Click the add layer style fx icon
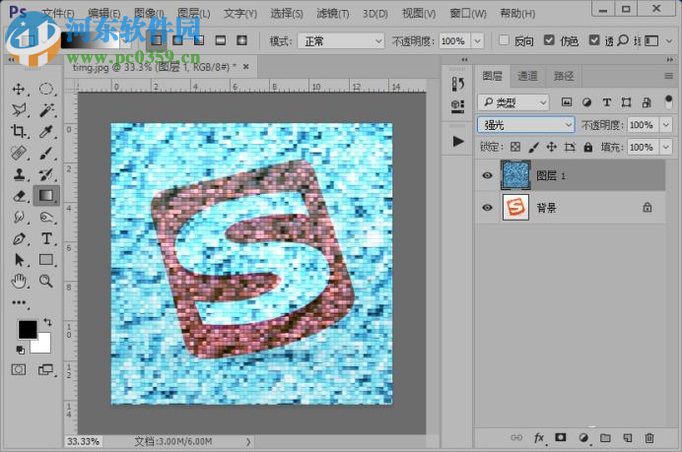The width and height of the screenshot is (682, 452). coord(539,438)
